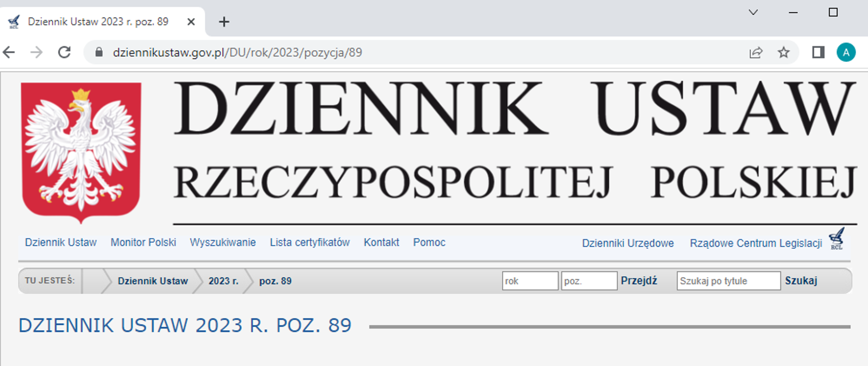Image resolution: width=868 pixels, height=366 pixels.
Task: Open Dziennik Ustaw menu link
Action: [x=61, y=243]
